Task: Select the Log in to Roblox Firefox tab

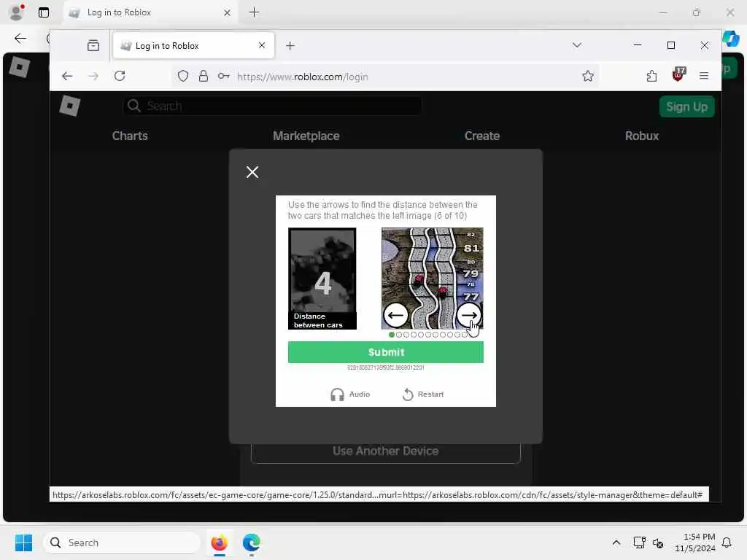Action: click(x=193, y=46)
